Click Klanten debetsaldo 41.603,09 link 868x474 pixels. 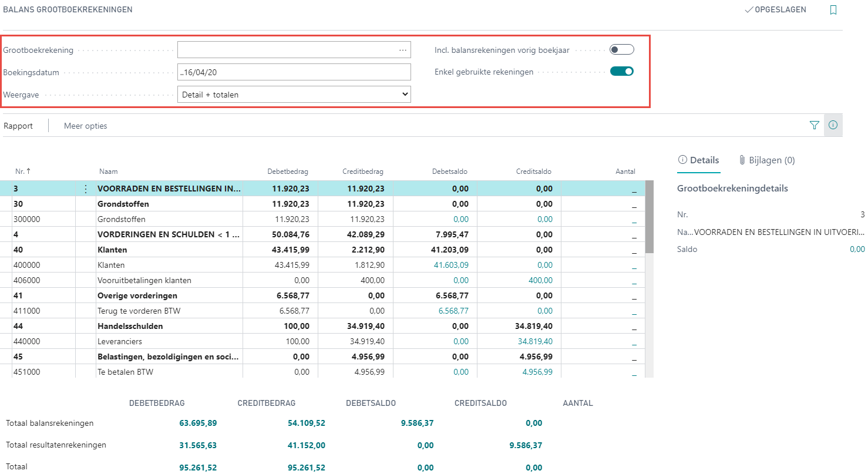point(451,265)
